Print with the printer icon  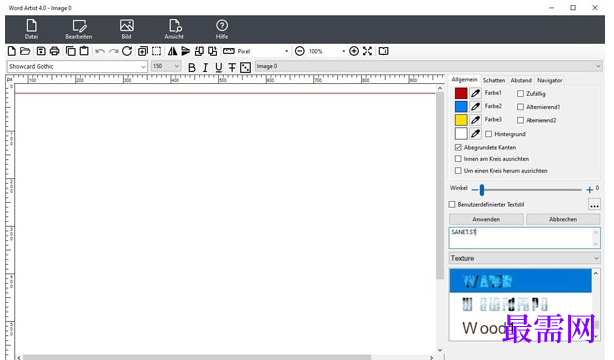pyautogui.click(x=55, y=51)
